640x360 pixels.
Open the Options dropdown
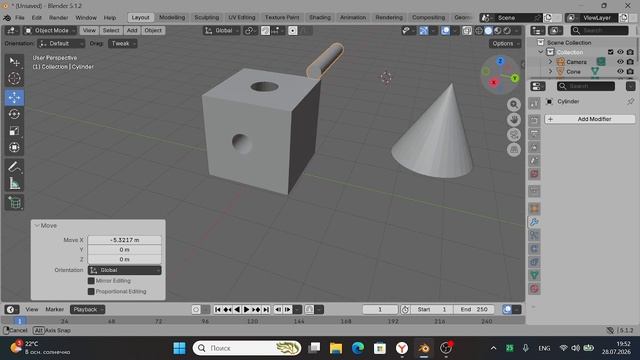point(505,44)
